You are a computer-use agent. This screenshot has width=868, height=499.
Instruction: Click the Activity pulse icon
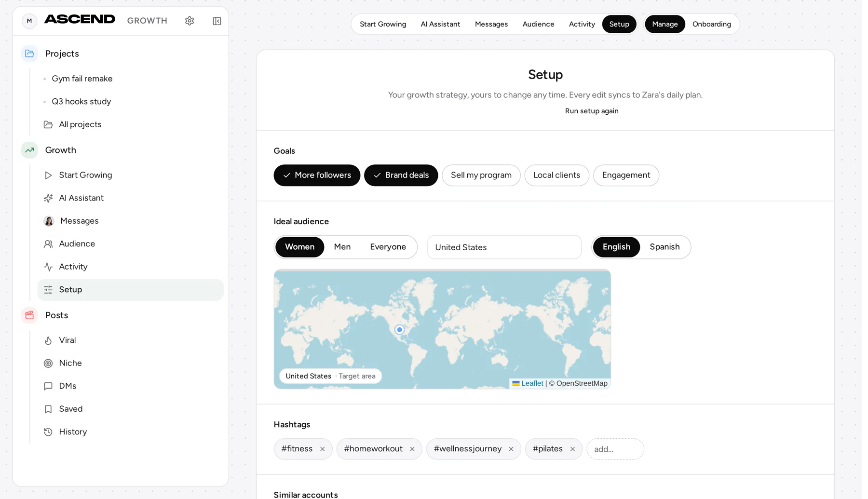[x=48, y=267]
